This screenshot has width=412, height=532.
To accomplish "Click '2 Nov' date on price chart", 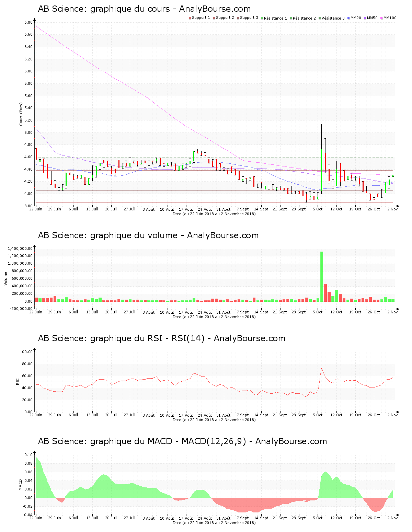I will click(392, 209).
